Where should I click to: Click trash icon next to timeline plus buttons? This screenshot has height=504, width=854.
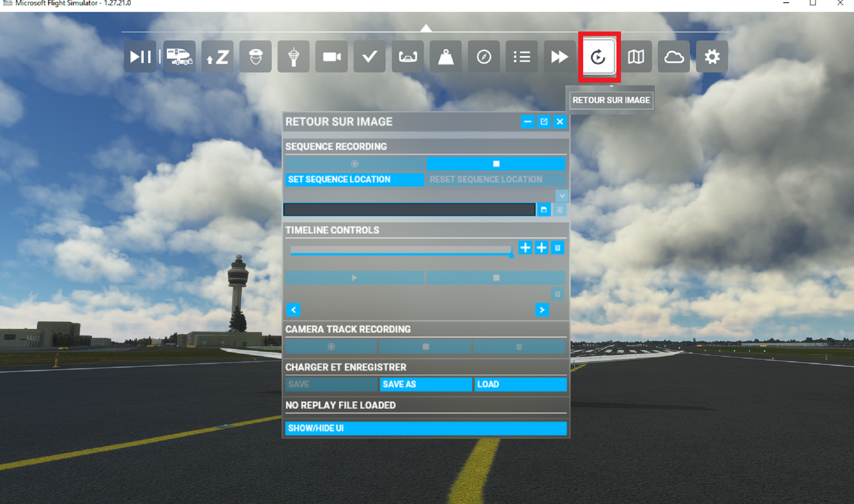[557, 248]
